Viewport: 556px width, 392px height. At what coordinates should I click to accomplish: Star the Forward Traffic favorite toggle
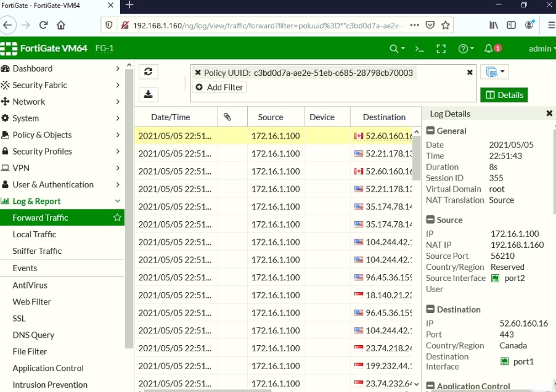[117, 218]
